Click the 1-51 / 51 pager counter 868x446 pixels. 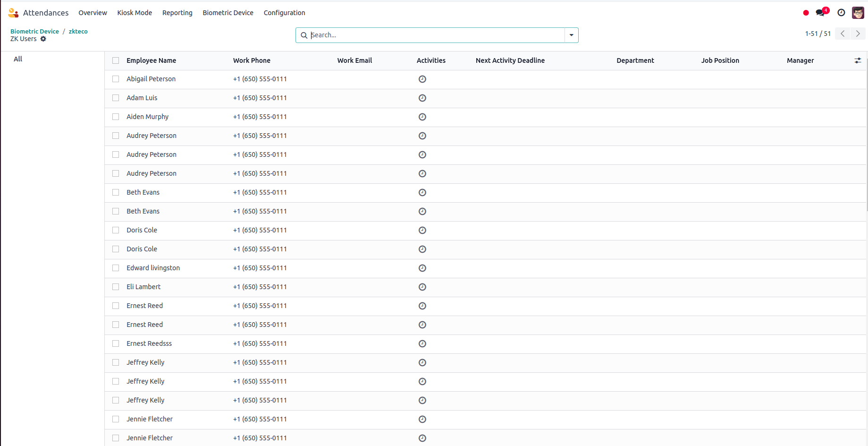[x=817, y=34]
